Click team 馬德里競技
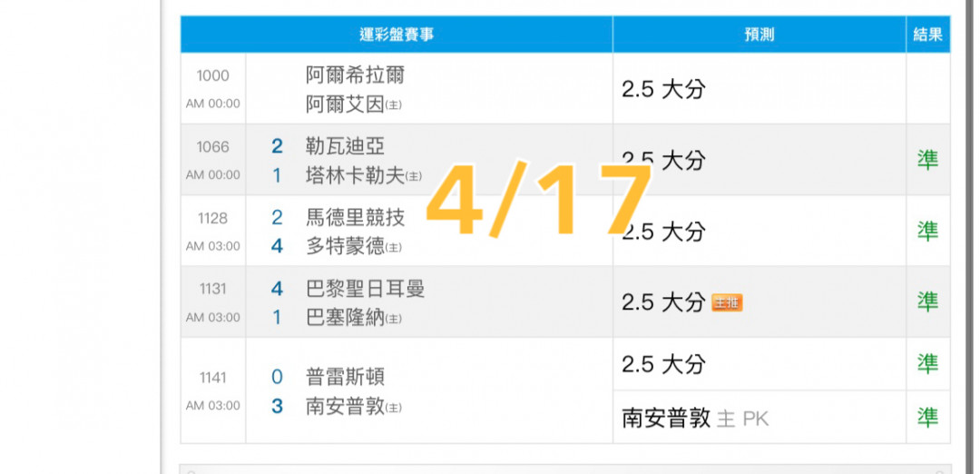 pos(355,217)
